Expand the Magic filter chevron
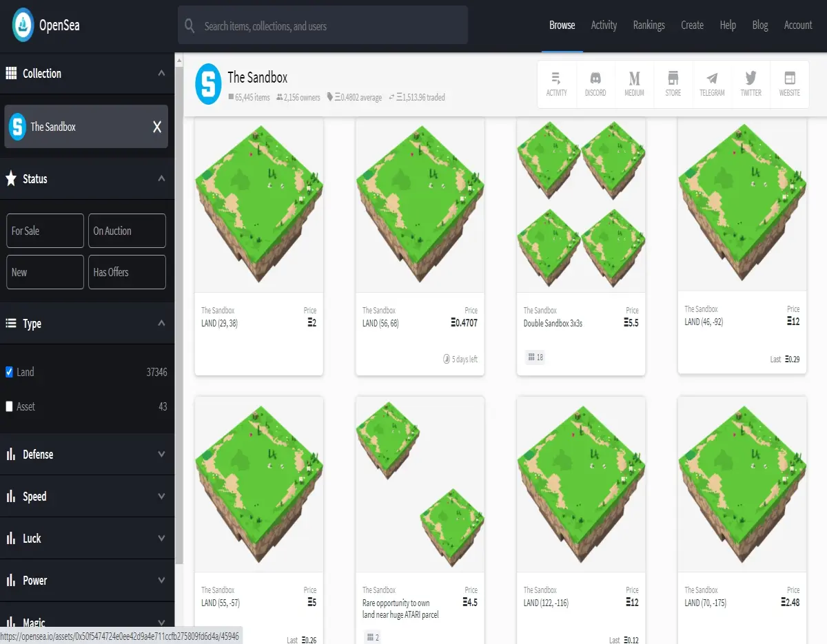The image size is (827, 644). tap(161, 622)
